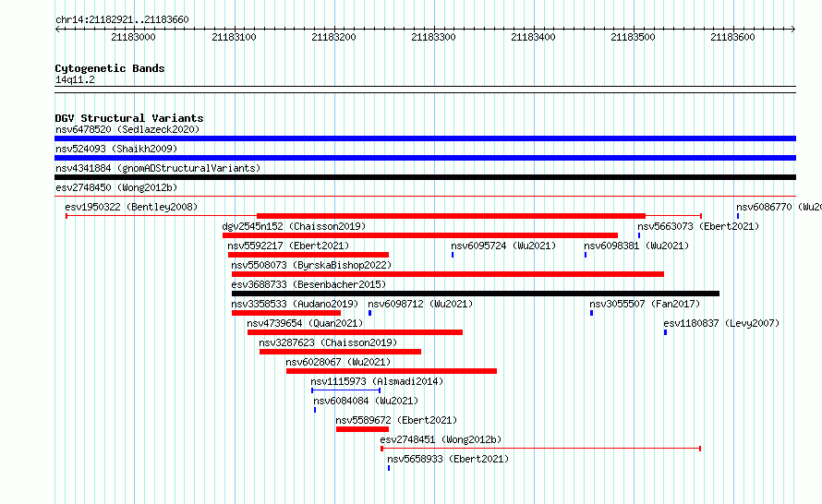This screenshot has width=822, height=504.
Task: Click the nsv6478520 (Sedlazeck2020) label
Action: tap(127, 129)
